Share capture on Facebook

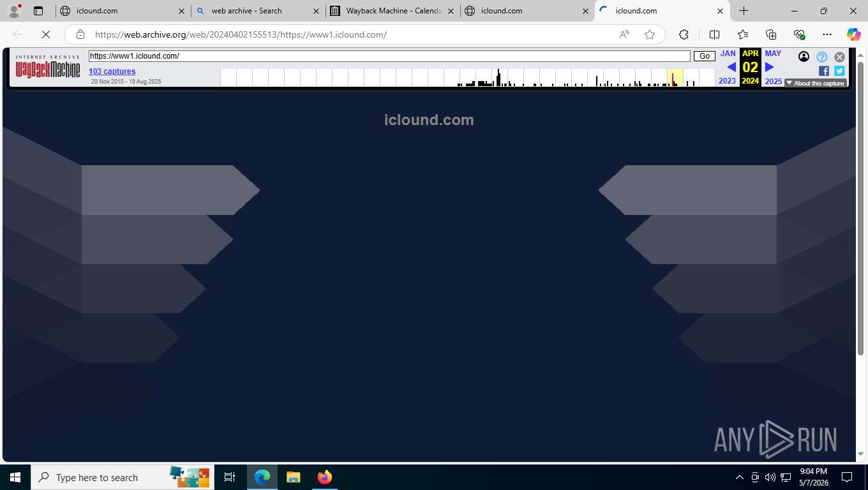[x=824, y=71]
